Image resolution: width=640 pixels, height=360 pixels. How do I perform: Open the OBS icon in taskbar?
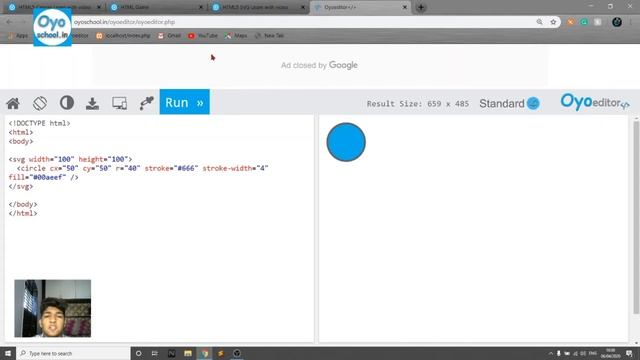point(237,353)
